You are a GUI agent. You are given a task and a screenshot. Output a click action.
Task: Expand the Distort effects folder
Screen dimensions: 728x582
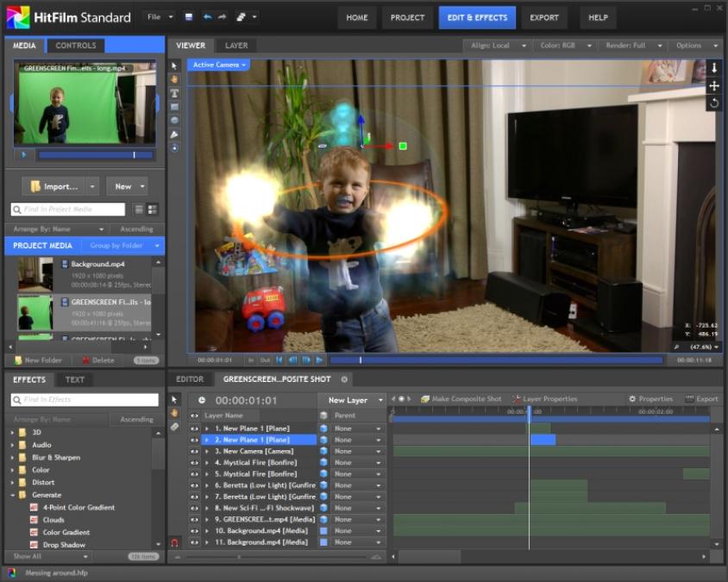[x=12, y=483]
